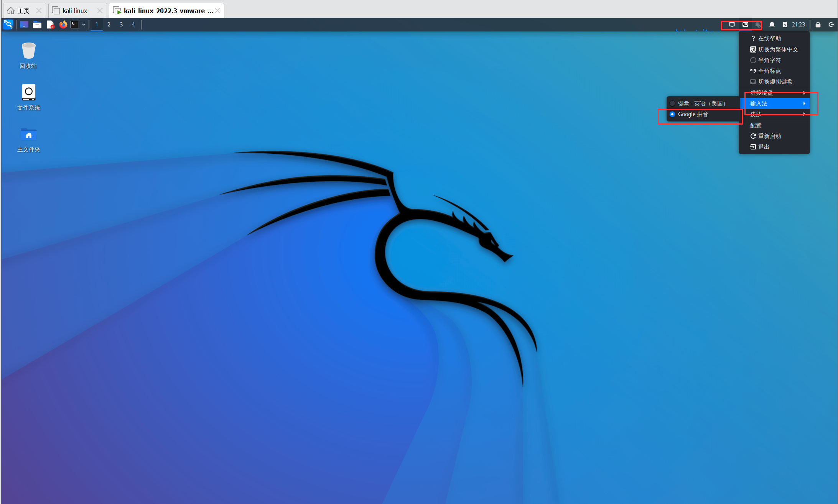This screenshot has height=504, width=838.
Task: Lock the screen with the padlock icon
Action: pyautogui.click(x=818, y=25)
